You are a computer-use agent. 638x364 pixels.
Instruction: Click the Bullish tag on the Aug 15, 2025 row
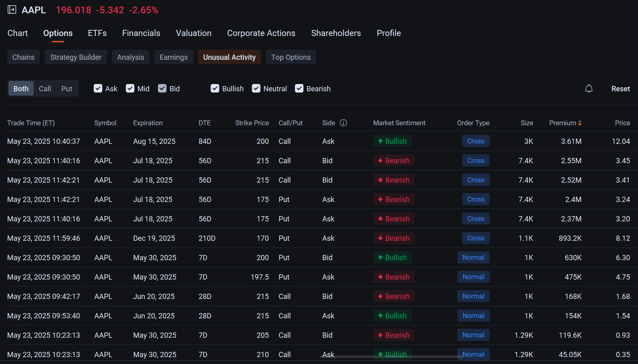click(392, 141)
